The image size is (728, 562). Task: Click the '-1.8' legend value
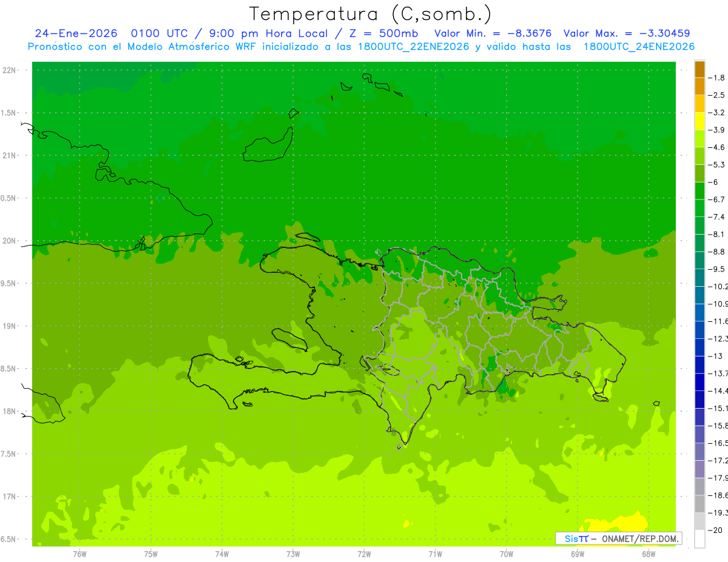click(x=716, y=78)
